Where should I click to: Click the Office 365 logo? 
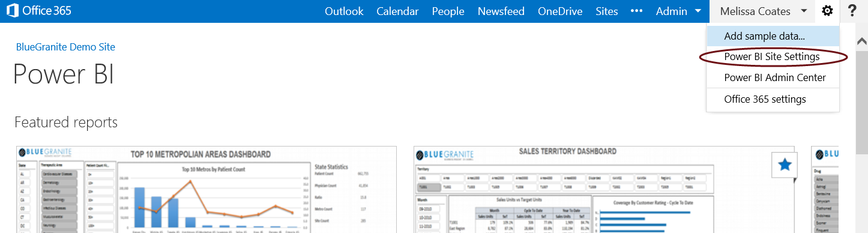(40, 11)
